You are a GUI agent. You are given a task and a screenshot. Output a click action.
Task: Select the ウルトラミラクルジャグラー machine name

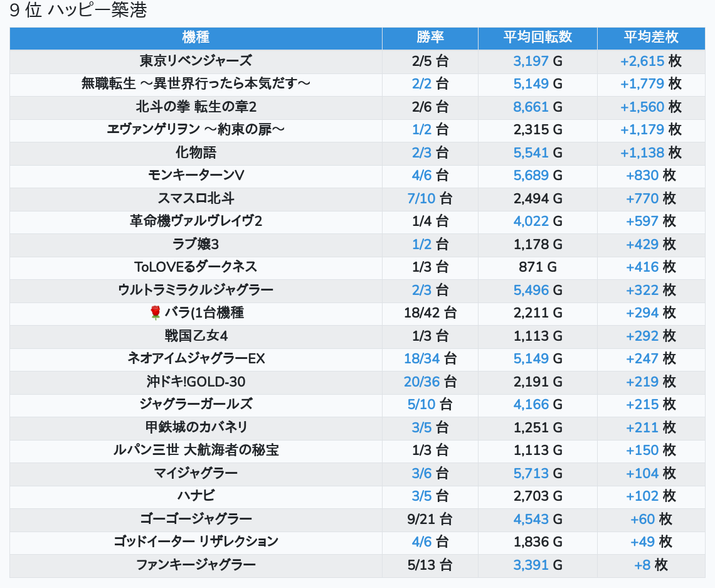[196, 290]
